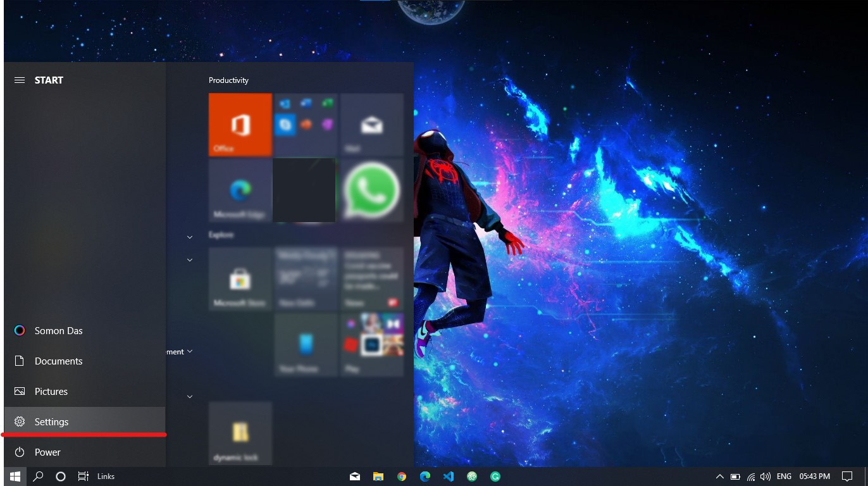Open the Somon Das user account menu

[85, 331]
